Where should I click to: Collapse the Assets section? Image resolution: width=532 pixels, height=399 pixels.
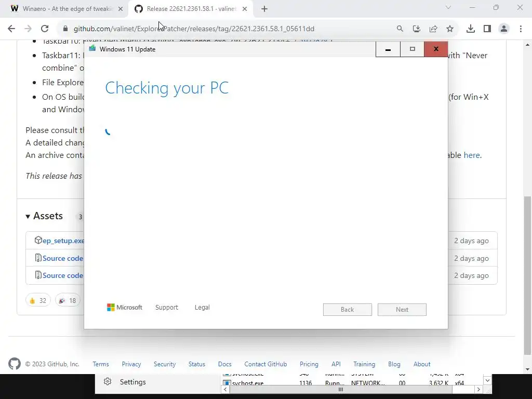click(44, 216)
